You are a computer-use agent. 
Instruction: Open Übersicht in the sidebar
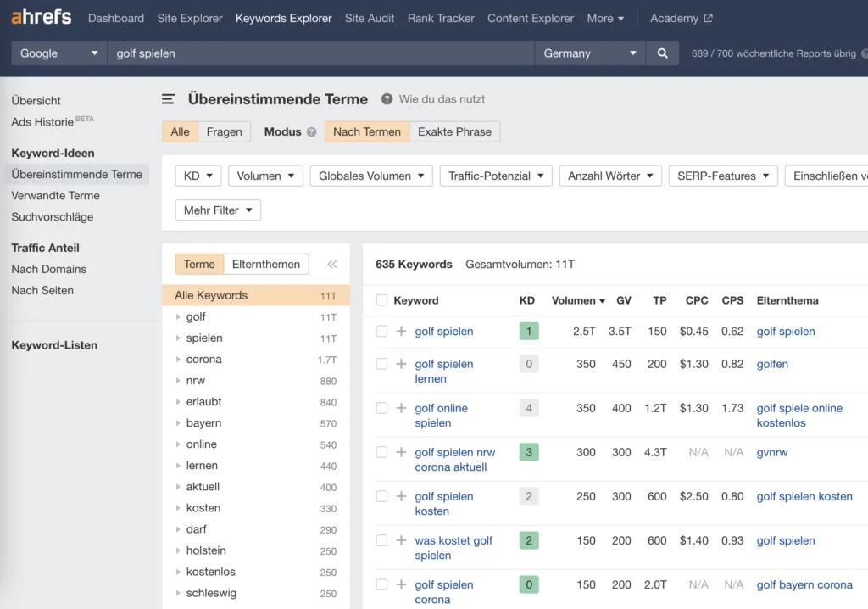click(36, 101)
